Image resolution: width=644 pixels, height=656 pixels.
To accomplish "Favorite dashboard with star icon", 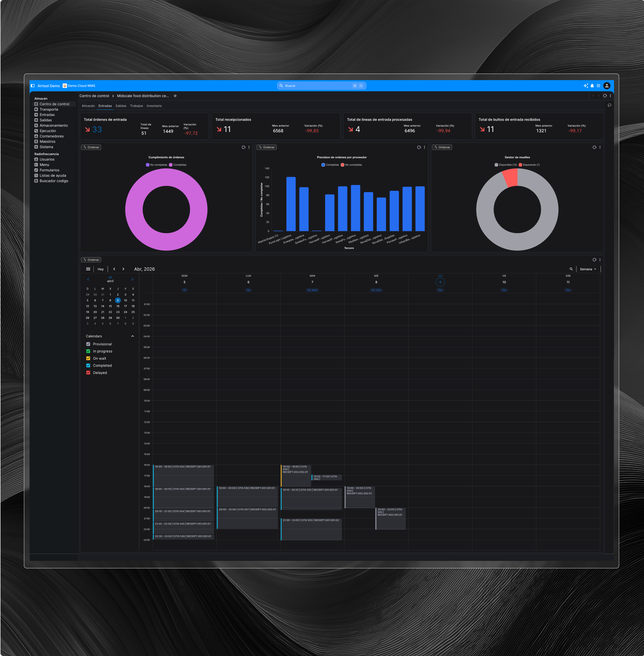I will click(175, 96).
